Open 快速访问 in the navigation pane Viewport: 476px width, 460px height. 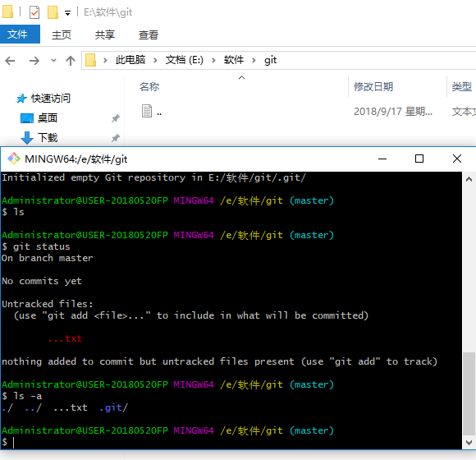click(x=43, y=99)
